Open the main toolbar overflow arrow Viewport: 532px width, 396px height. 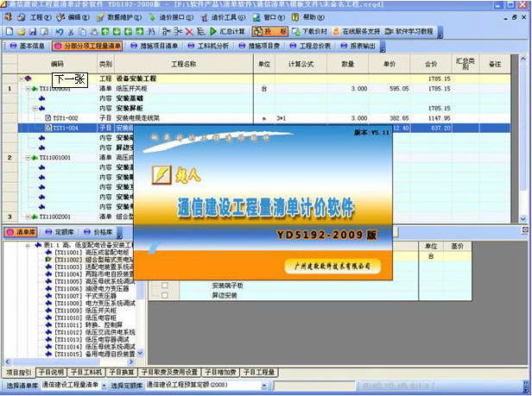click(x=440, y=33)
